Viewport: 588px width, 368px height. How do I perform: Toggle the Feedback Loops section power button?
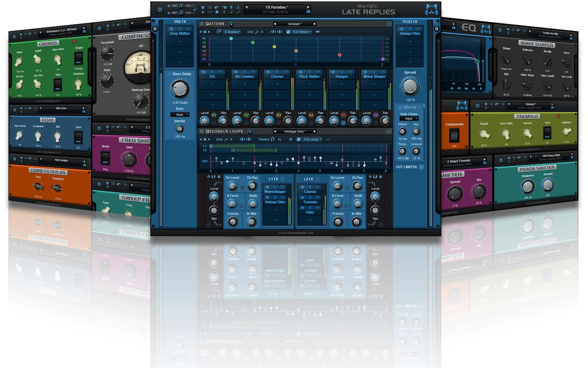point(201,131)
